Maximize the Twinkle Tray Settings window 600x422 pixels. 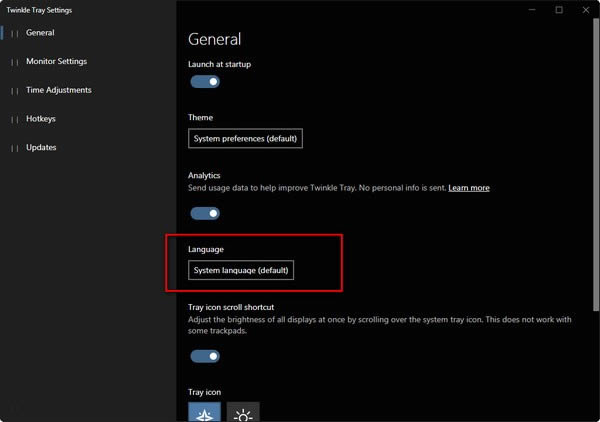[558, 10]
